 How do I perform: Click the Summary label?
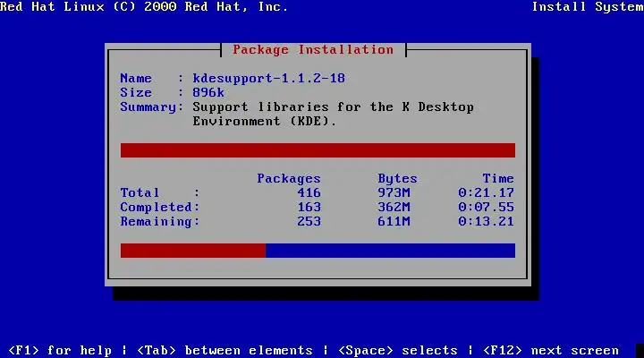point(151,107)
